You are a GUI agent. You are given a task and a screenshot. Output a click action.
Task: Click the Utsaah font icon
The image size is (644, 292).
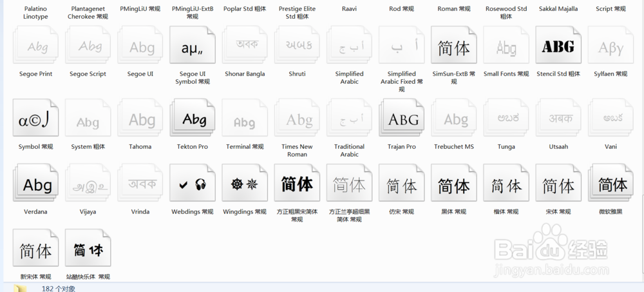(x=558, y=117)
